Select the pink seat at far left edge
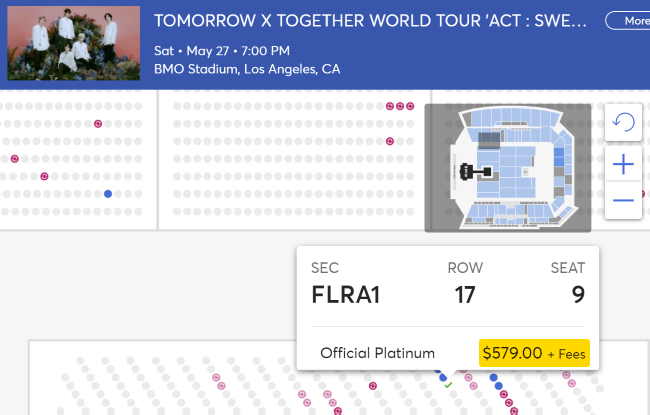 tap(15, 158)
